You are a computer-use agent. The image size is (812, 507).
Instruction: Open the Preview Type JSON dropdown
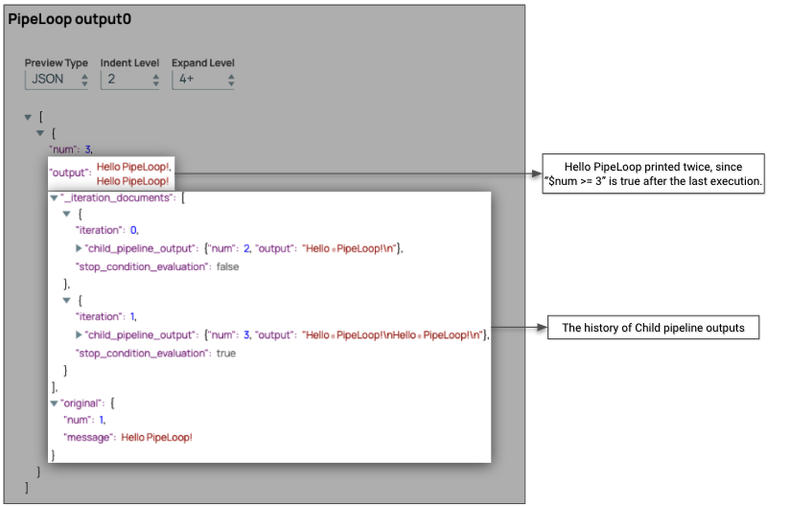point(58,80)
